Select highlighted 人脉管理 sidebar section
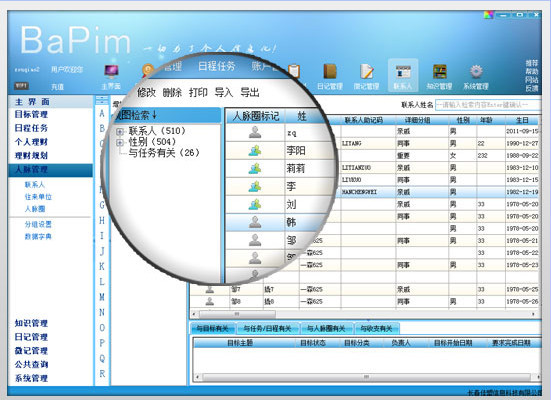 pyautogui.click(x=50, y=170)
